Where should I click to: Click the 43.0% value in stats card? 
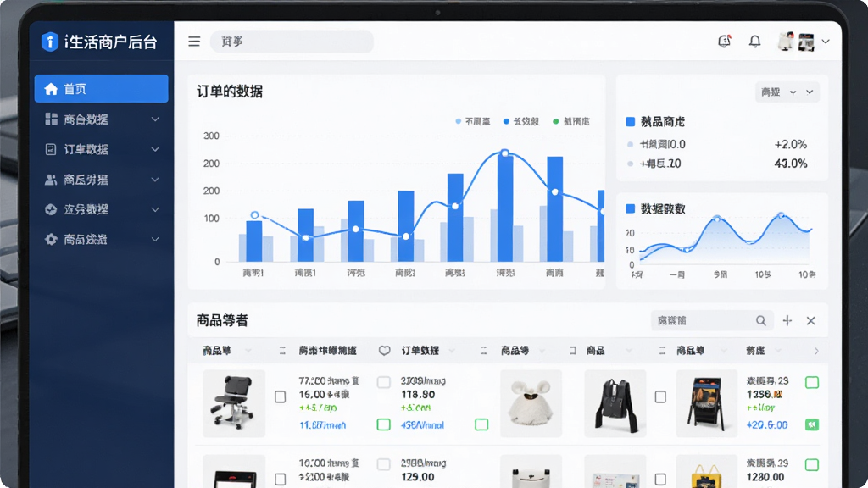coord(791,164)
